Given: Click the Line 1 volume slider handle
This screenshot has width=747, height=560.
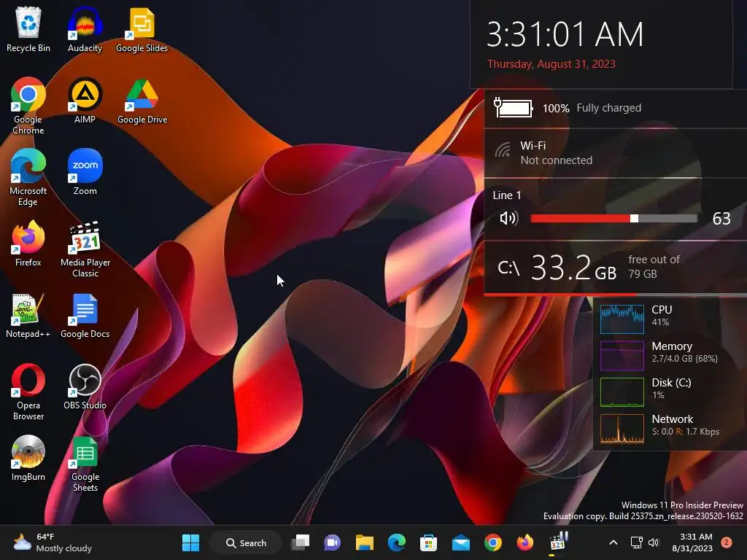Looking at the screenshot, I should 634,218.
